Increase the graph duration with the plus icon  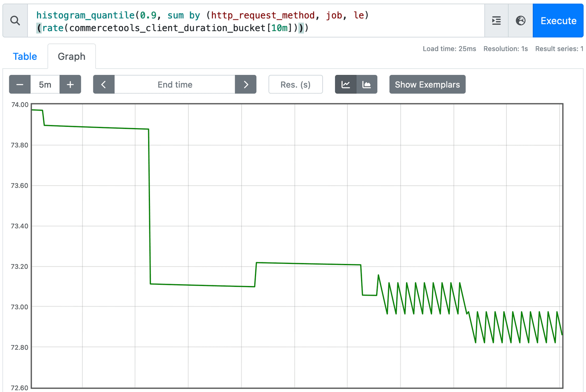[70, 84]
